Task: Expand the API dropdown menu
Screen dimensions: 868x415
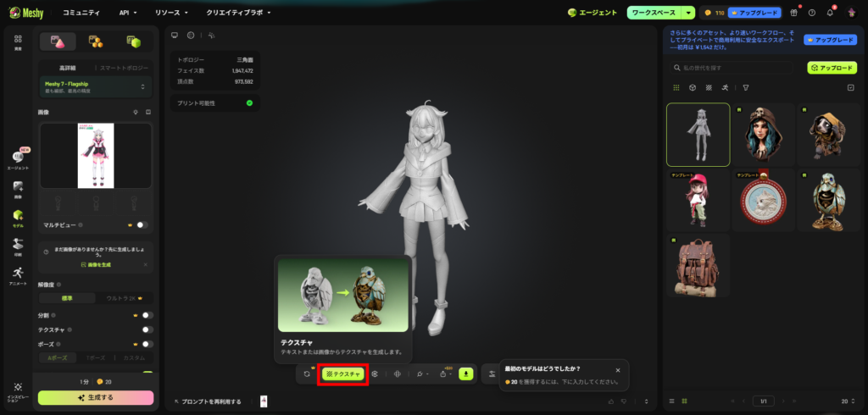Action: [x=128, y=12]
